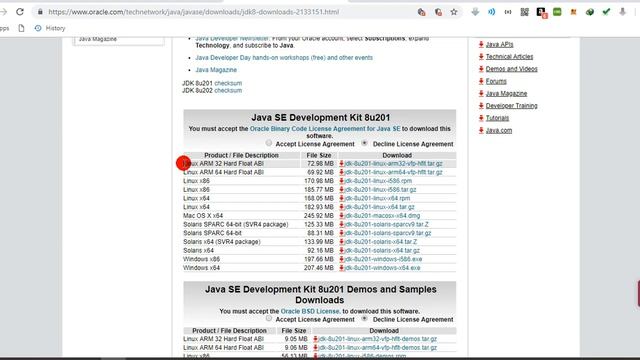Reload the Oracle page

(20, 12)
